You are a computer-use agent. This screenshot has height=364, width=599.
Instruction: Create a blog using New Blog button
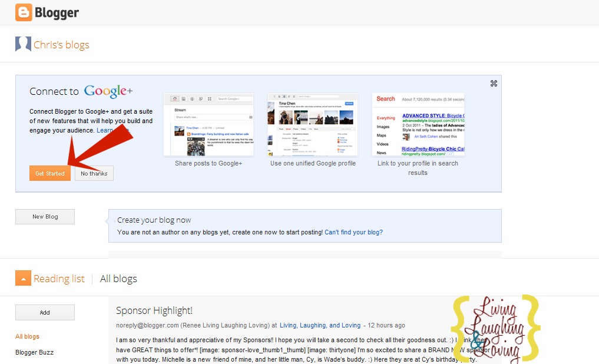[45, 217]
